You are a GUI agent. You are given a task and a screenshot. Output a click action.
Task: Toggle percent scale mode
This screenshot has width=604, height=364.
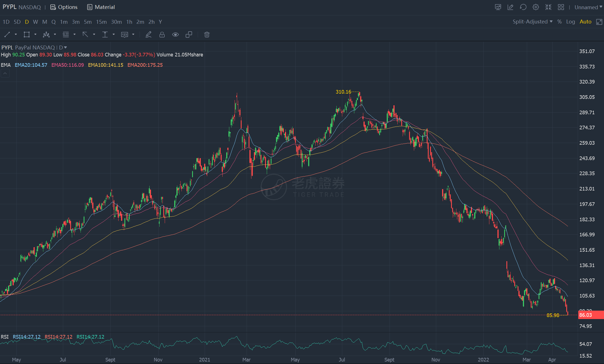coord(559,22)
